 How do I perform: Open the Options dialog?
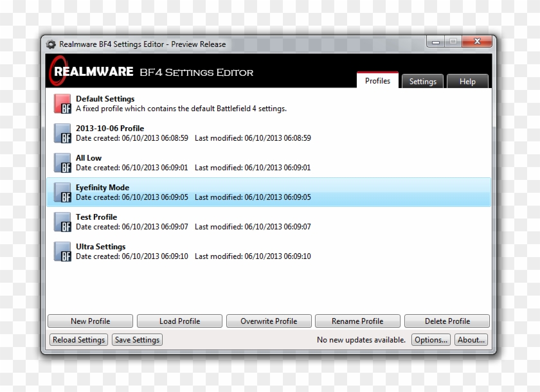click(x=431, y=339)
